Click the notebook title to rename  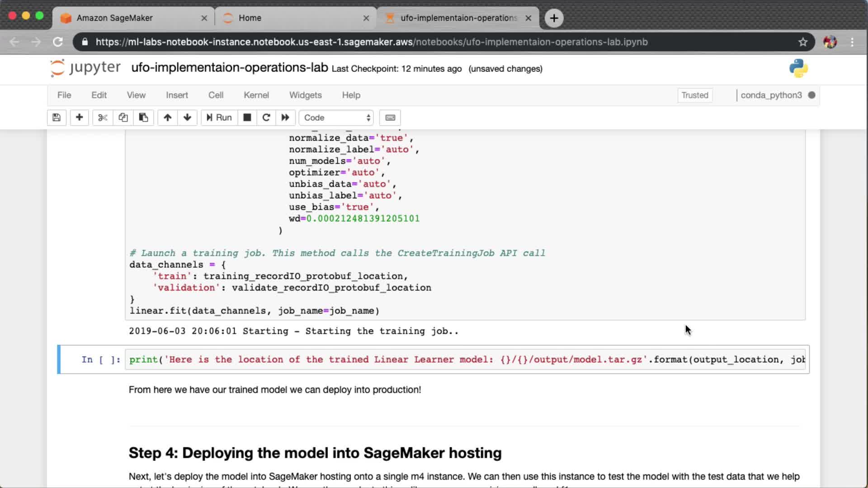pyautogui.click(x=229, y=68)
